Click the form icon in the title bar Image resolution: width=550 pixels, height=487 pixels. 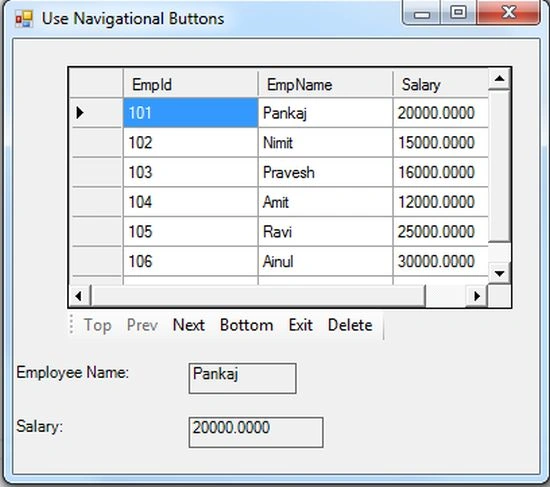point(24,19)
